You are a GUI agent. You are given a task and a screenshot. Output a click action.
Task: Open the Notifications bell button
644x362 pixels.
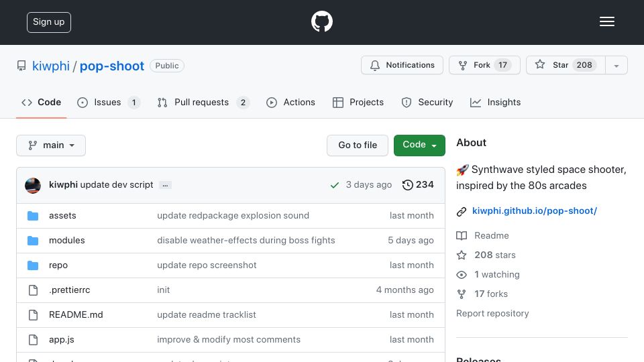coord(402,65)
